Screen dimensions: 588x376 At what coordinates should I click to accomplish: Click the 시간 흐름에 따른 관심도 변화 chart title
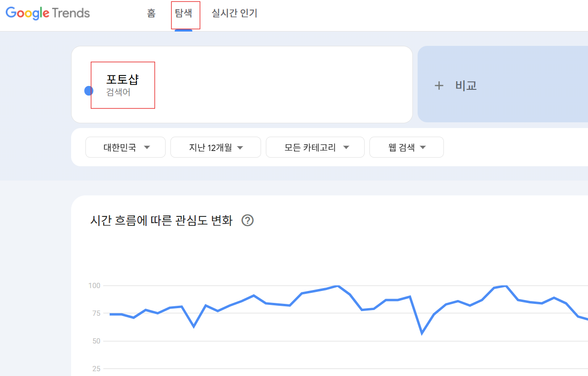click(161, 221)
